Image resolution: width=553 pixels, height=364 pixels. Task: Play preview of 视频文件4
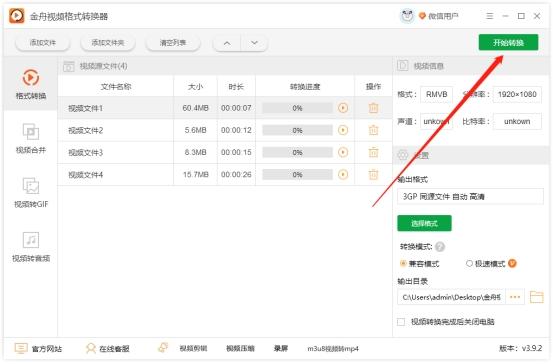tap(343, 174)
